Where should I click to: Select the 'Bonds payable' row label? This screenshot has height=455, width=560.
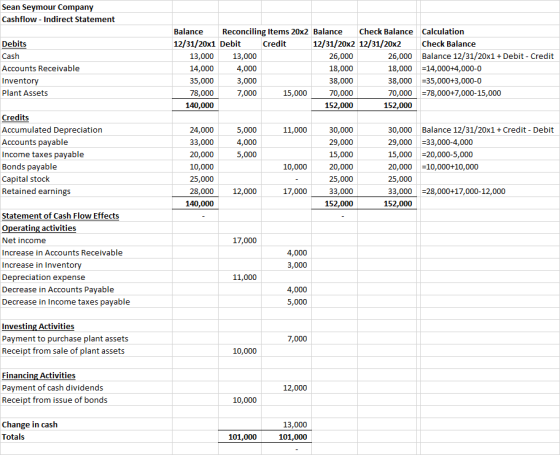(x=29, y=167)
